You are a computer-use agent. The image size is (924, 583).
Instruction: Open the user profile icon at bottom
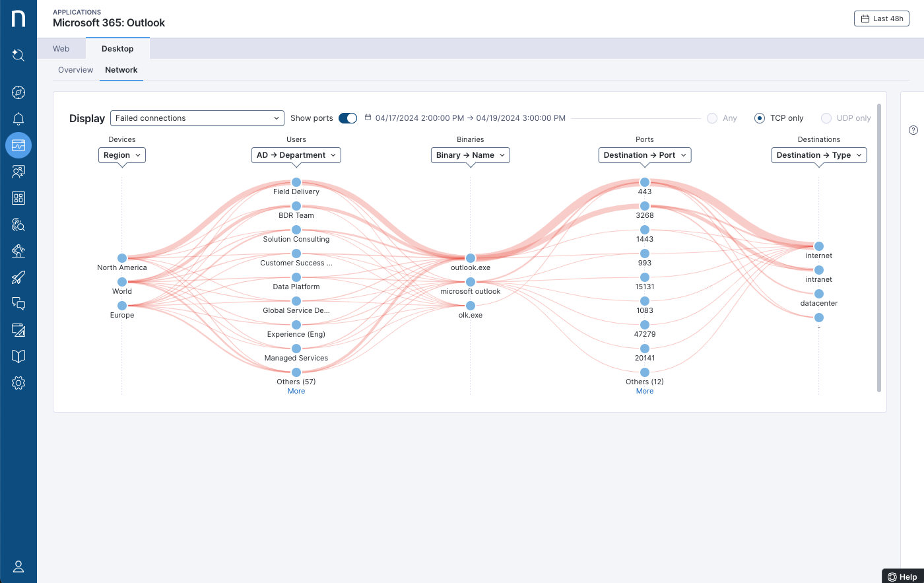tap(18, 566)
